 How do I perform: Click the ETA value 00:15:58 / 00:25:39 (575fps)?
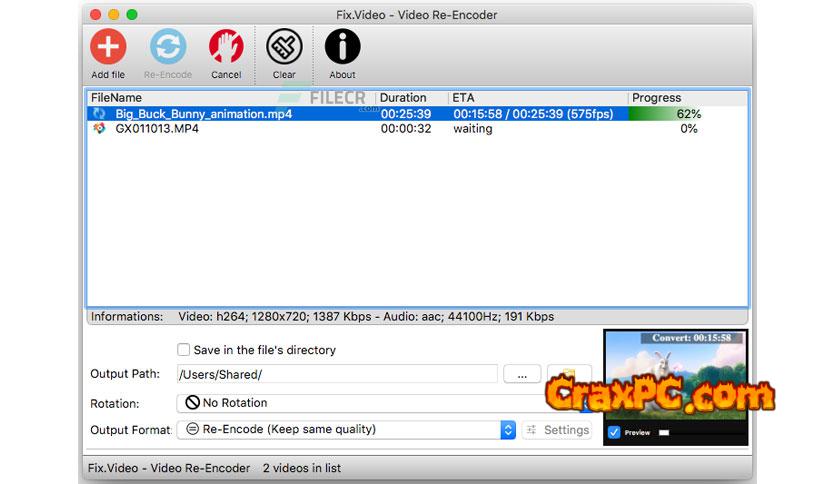click(533, 114)
